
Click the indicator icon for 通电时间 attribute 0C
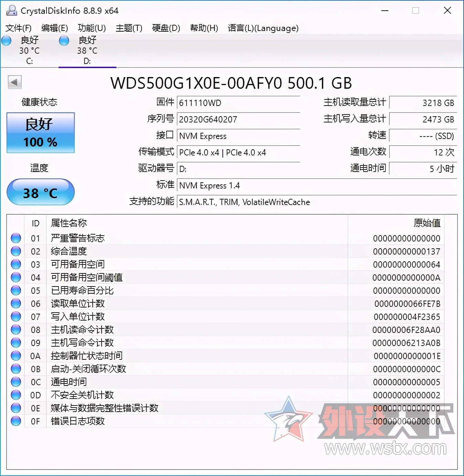15,381
